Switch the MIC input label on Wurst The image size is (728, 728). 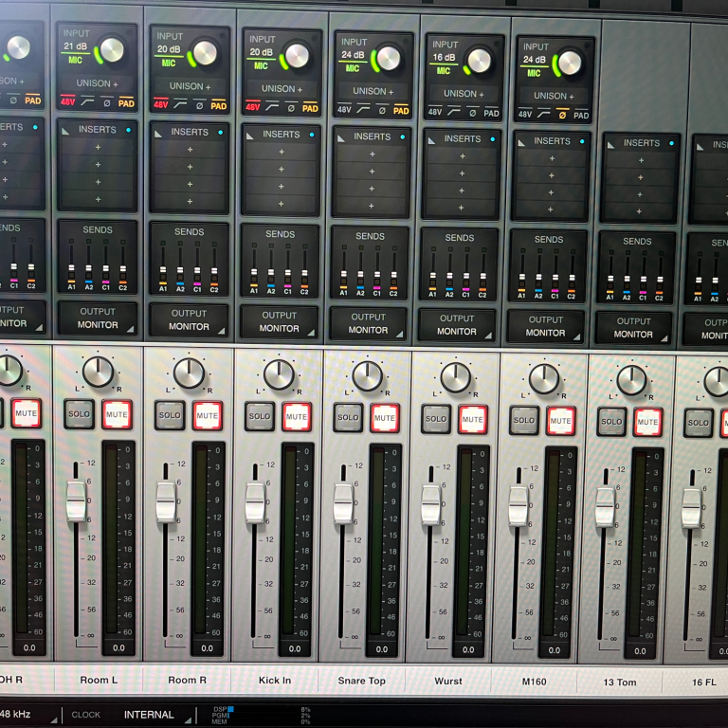click(444, 70)
